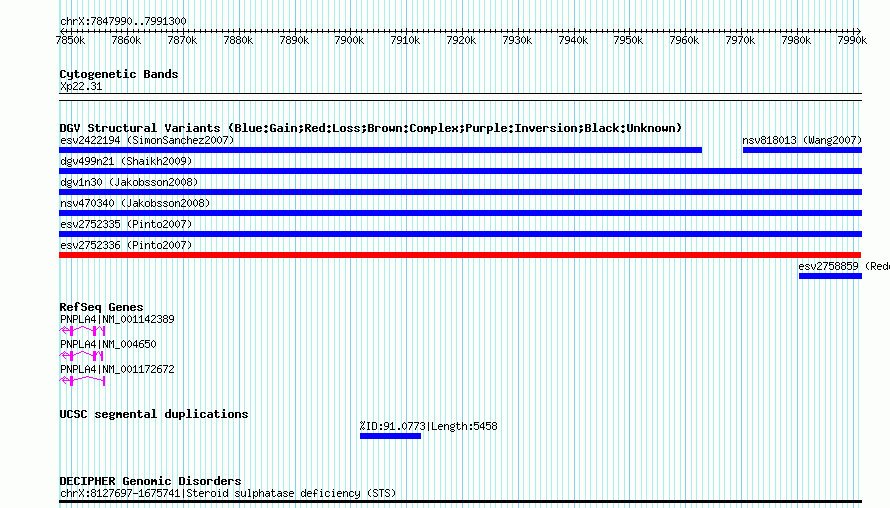Select the dgv1n30 (Jakobsson2008) variant bar
The width and height of the screenshot is (890, 508).
click(x=460, y=192)
